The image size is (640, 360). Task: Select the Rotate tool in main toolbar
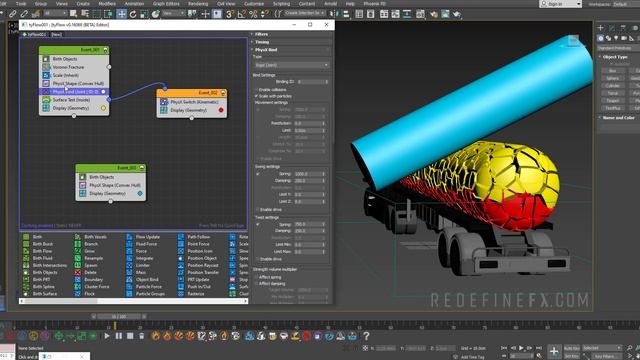pyautogui.click(x=133, y=14)
